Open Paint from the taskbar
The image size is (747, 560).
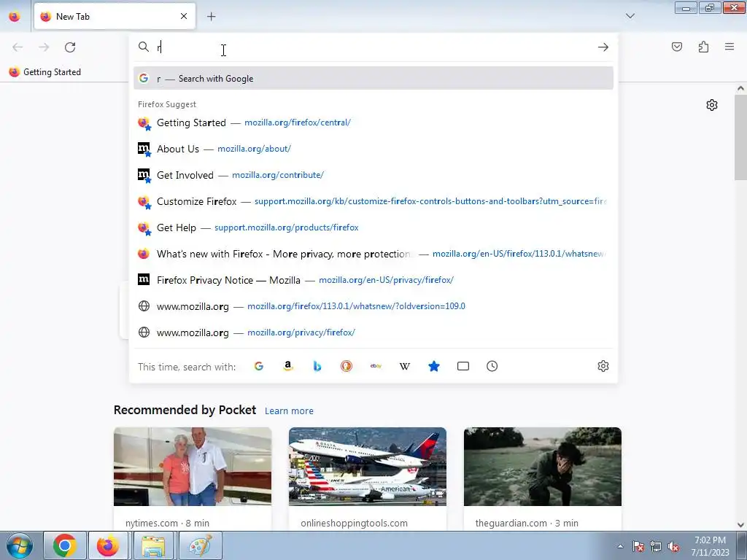200,545
